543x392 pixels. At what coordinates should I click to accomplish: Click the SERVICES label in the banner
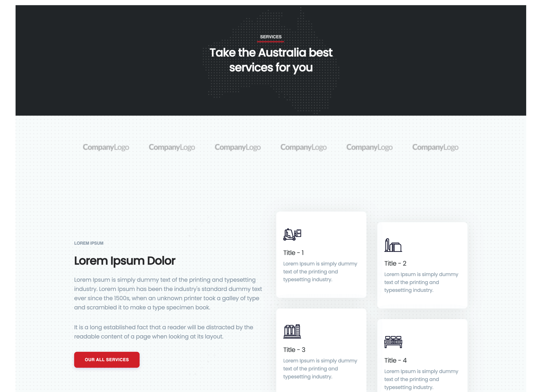(x=271, y=37)
